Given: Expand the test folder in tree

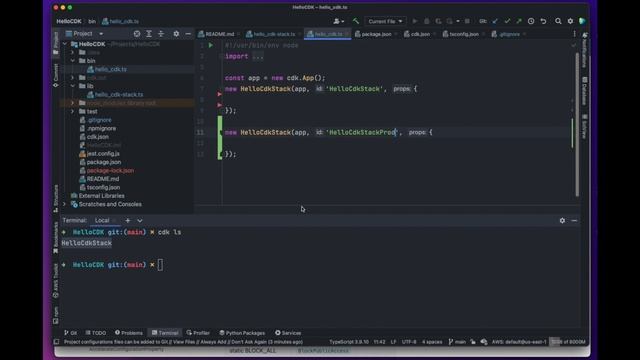Looking at the screenshot, I should (x=73, y=111).
